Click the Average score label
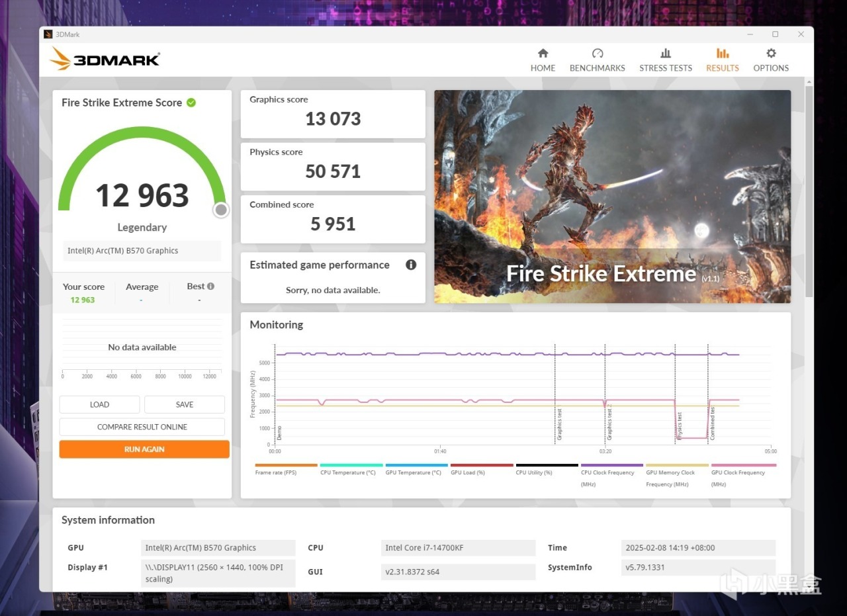 click(x=142, y=286)
